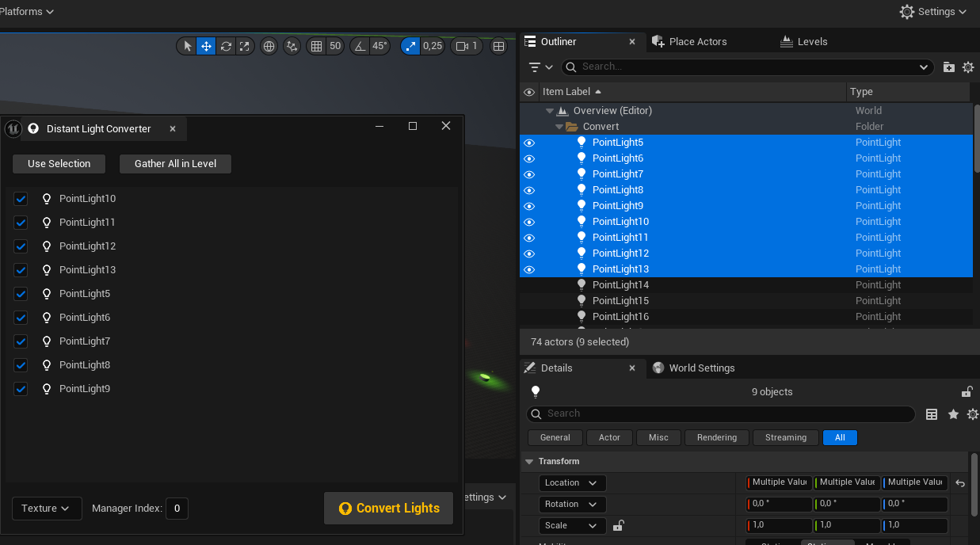
Task: Click Use Selection in Distant Light Converter
Action: [x=59, y=164]
